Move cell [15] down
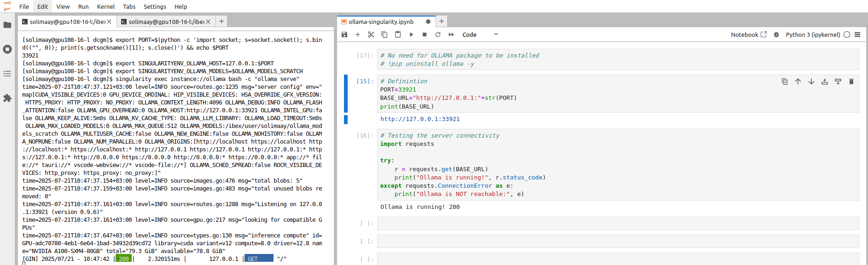868x265 pixels. coord(811,81)
